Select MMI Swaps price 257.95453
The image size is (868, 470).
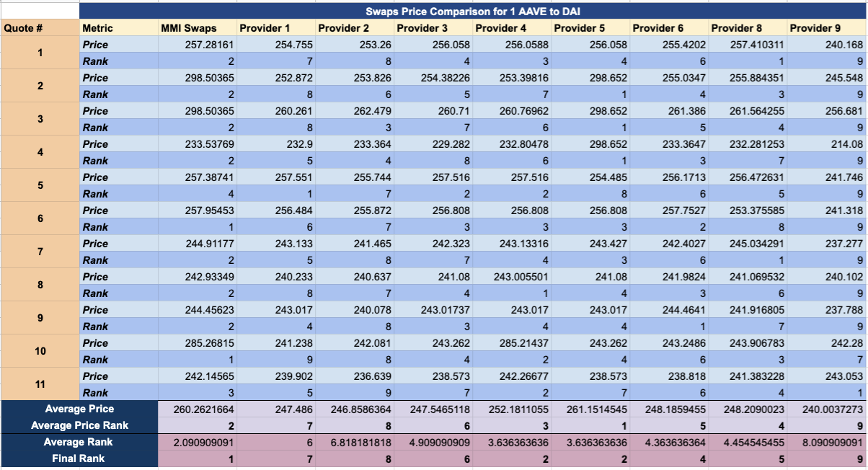click(197, 210)
